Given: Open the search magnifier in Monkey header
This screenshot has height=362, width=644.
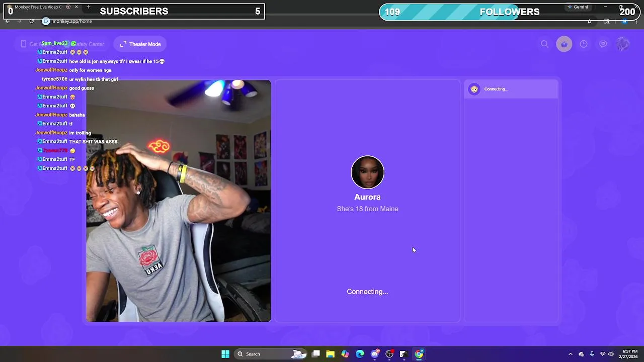Looking at the screenshot, I should (544, 44).
